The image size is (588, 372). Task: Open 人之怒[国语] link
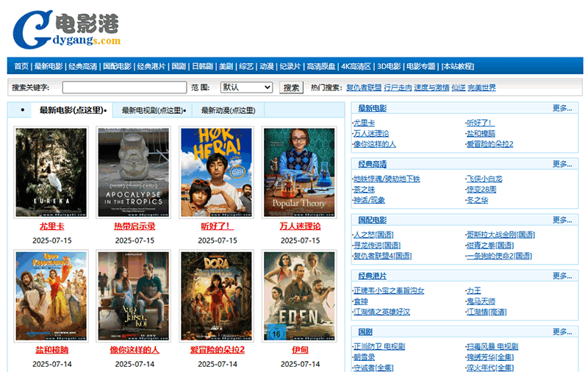coord(373,235)
